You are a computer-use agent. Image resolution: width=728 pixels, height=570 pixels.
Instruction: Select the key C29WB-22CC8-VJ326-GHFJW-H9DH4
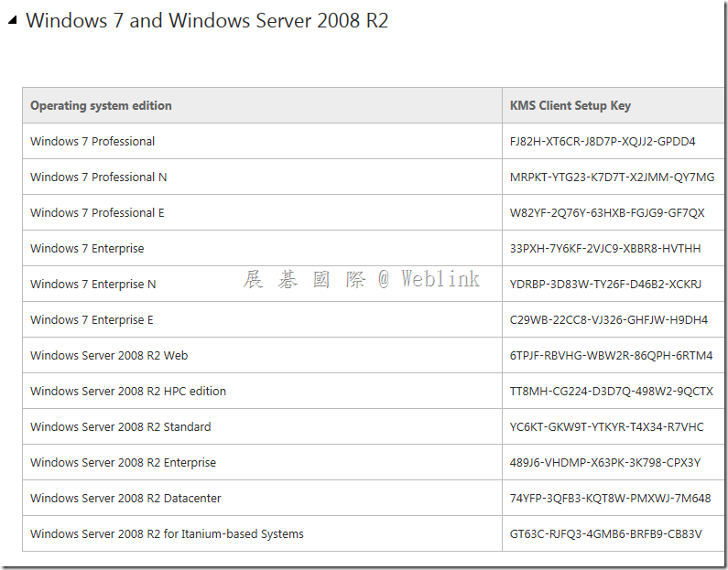pos(609,320)
